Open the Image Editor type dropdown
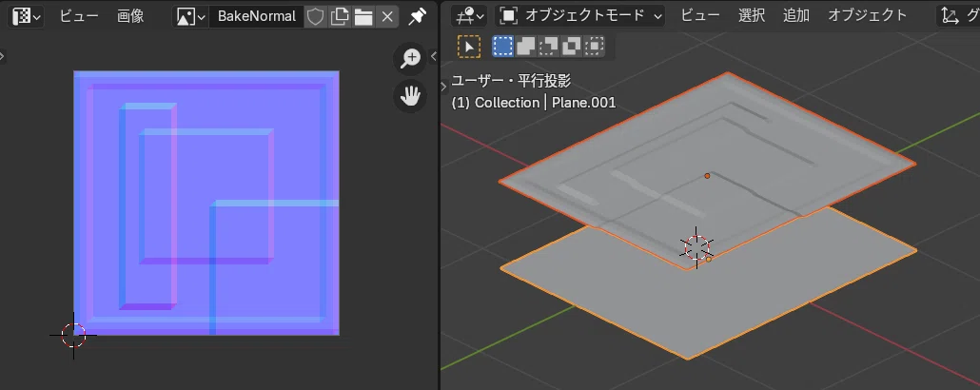Image resolution: width=980 pixels, height=390 pixels. (27, 16)
